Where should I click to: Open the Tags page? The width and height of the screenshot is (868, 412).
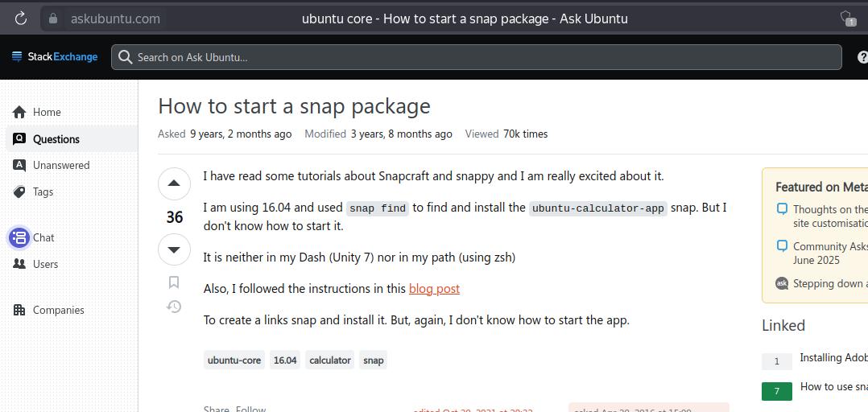point(43,192)
